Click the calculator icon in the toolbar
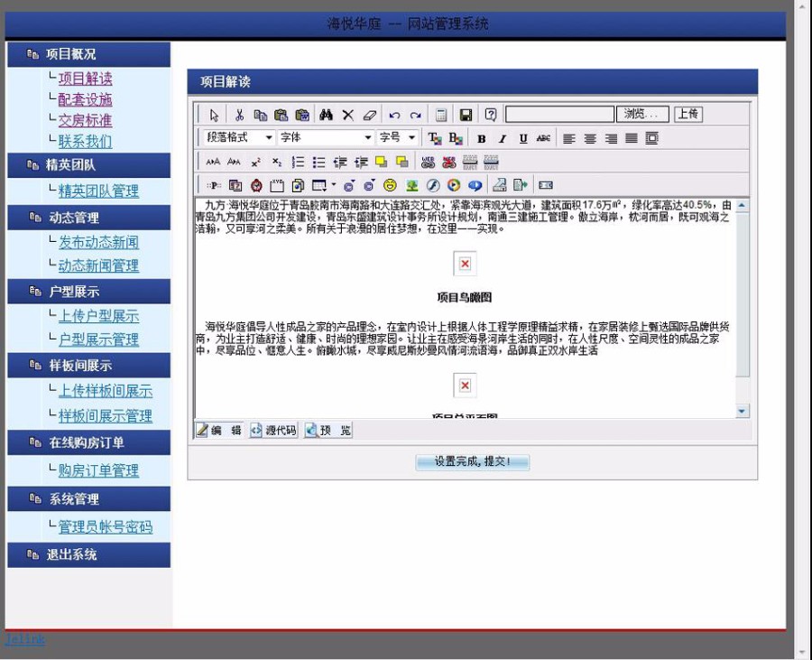Image resolution: width=812 pixels, height=660 pixels. (441, 115)
